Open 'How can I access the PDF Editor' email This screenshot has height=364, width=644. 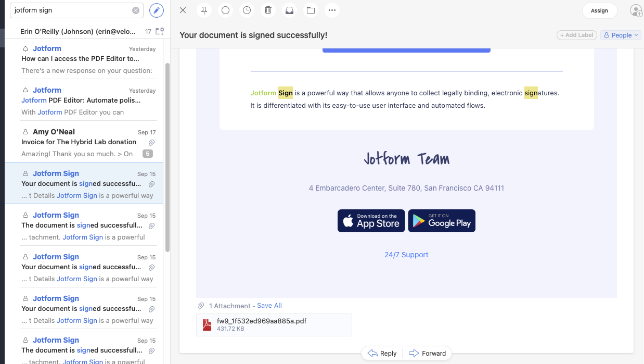pyautogui.click(x=84, y=58)
